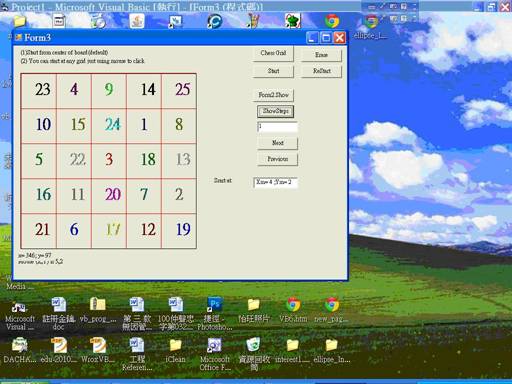Click the ShowSteps button

pyautogui.click(x=275, y=111)
